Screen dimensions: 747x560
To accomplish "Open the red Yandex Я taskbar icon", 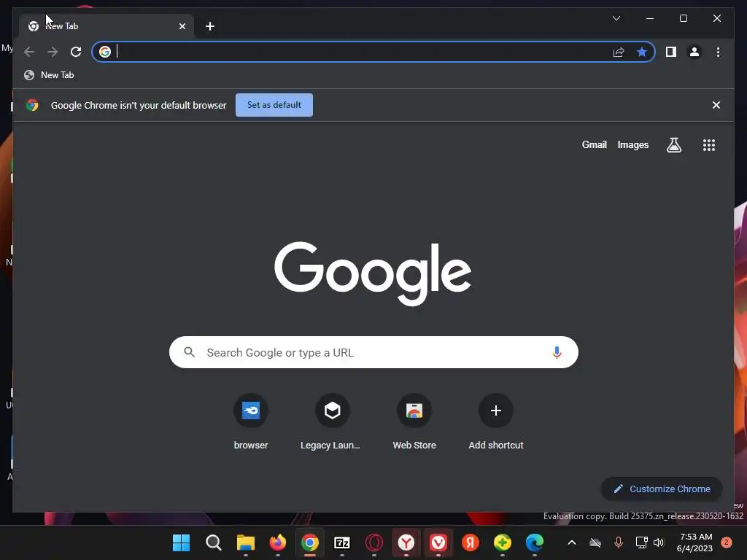I will point(471,542).
